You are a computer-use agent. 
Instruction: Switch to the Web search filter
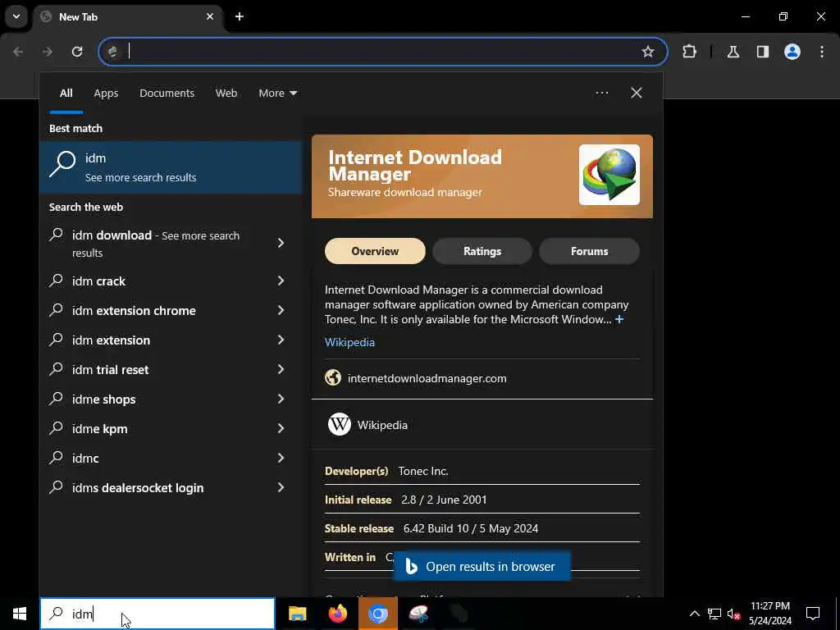pyautogui.click(x=226, y=94)
